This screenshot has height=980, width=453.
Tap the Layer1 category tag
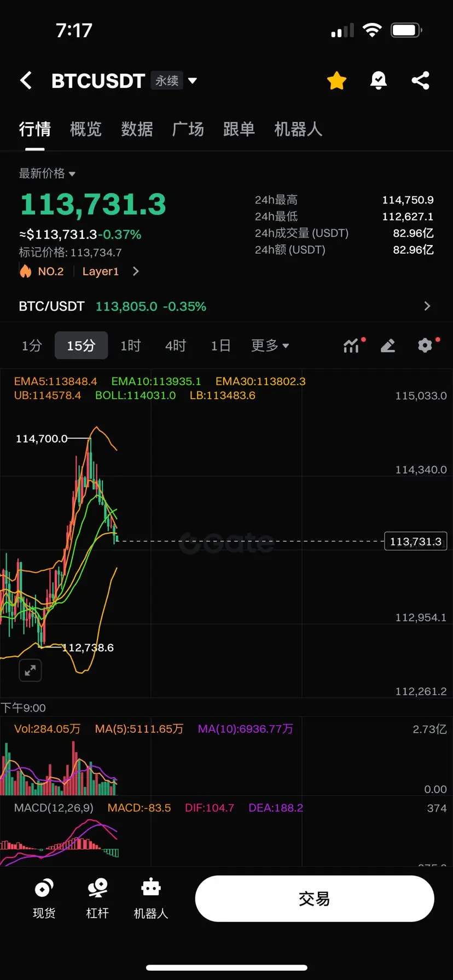click(x=101, y=271)
